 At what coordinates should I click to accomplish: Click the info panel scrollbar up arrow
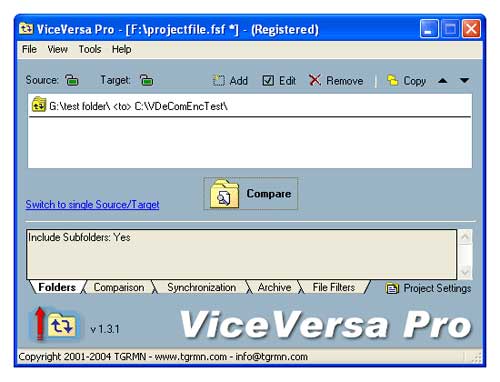coord(465,237)
